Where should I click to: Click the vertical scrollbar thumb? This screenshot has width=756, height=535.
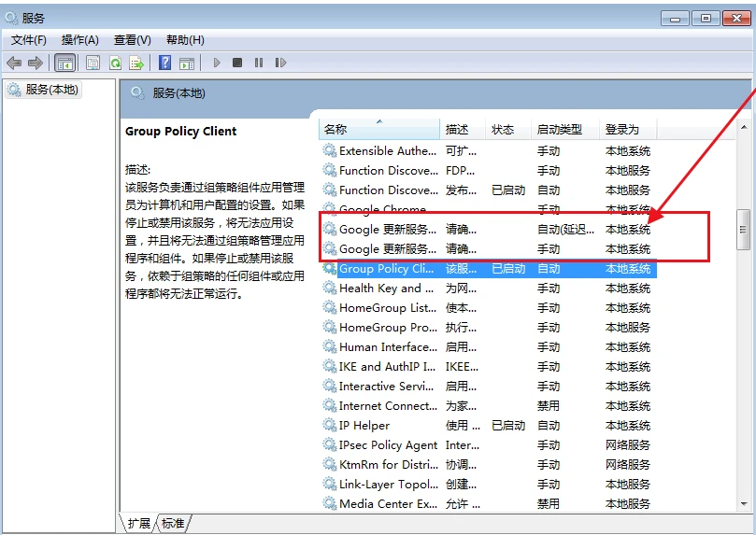coord(744,230)
